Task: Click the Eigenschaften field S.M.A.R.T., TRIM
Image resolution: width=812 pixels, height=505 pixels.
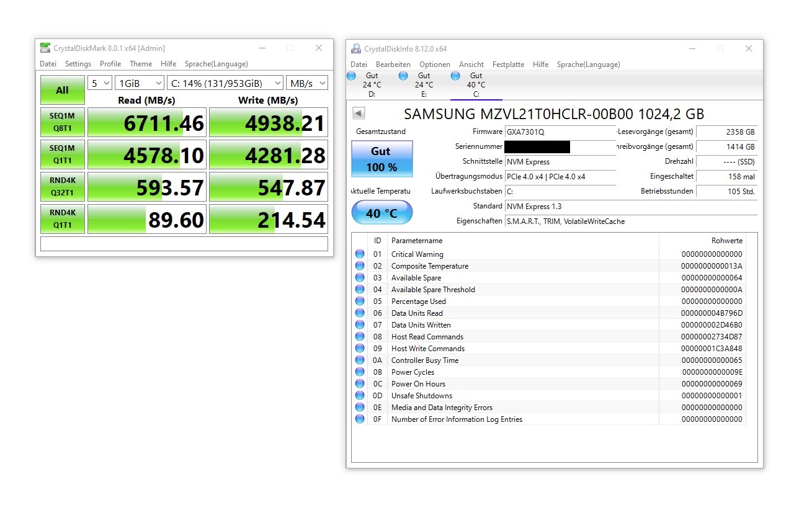Action: point(631,221)
